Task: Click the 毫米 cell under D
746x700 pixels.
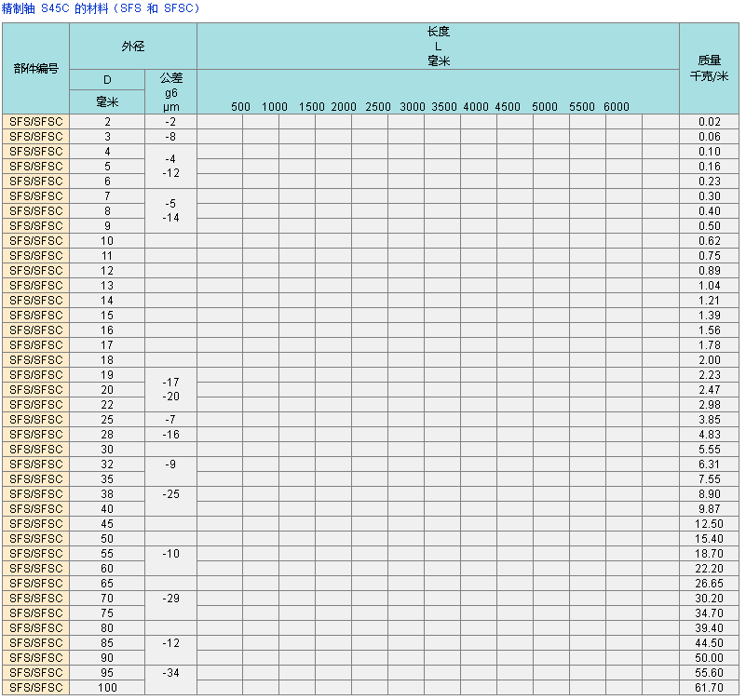Action: point(107,101)
